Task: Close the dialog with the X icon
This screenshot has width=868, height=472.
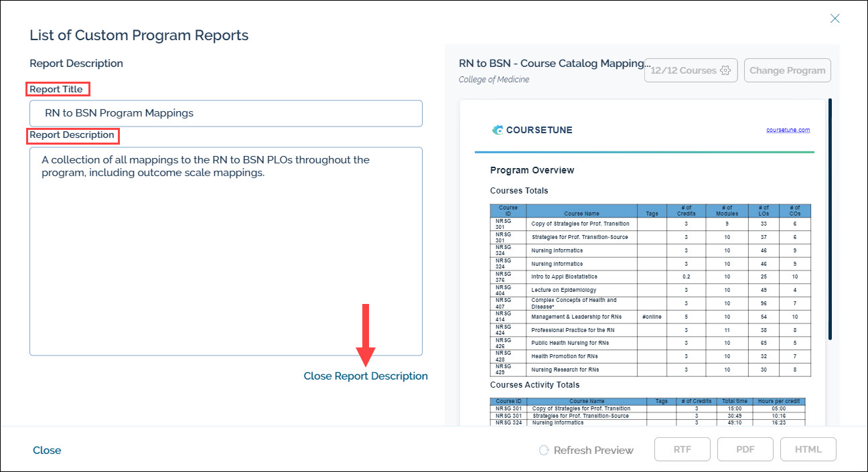Action: [x=835, y=19]
